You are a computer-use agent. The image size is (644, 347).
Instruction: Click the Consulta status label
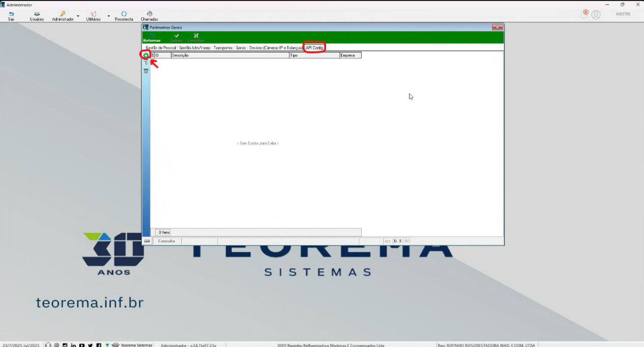pyautogui.click(x=166, y=241)
